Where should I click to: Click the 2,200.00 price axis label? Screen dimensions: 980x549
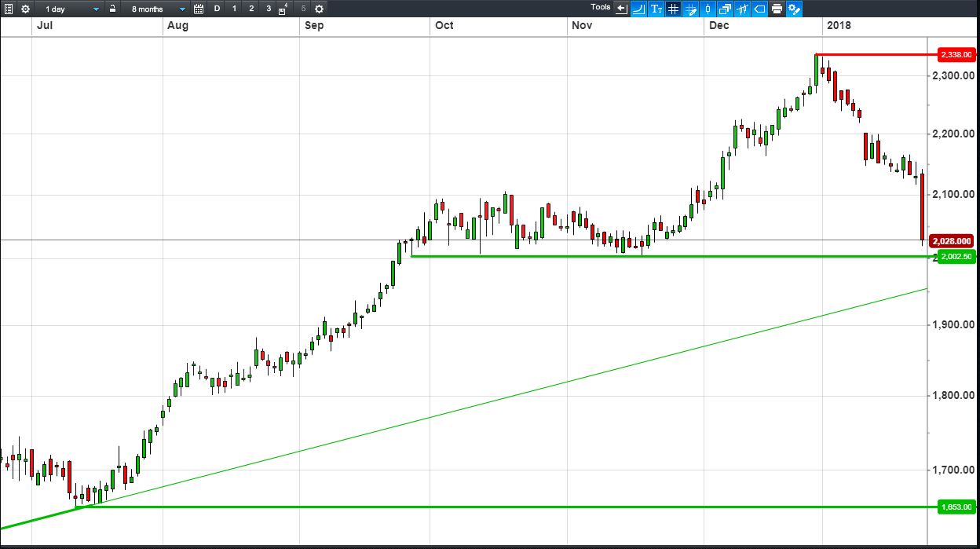(x=953, y=134)
